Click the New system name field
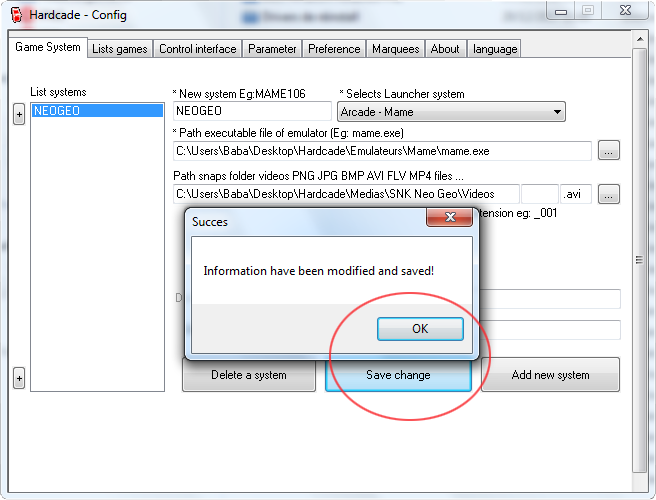This screenshot has height=500, width=656. 252,111
